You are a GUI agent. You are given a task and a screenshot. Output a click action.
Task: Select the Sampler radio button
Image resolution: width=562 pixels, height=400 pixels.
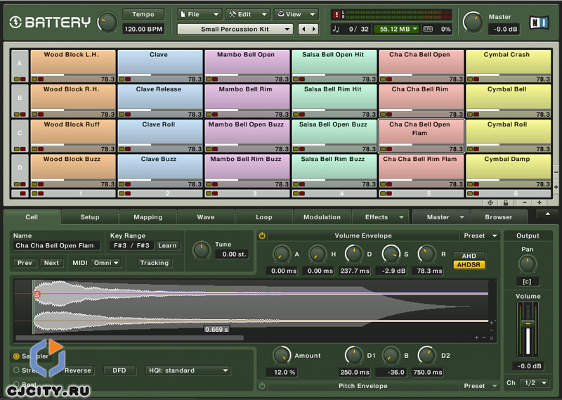point(16,356)
